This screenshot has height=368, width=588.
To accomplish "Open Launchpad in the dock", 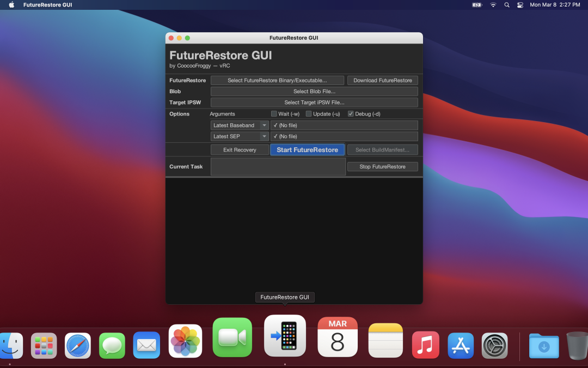I will (44, 346).
